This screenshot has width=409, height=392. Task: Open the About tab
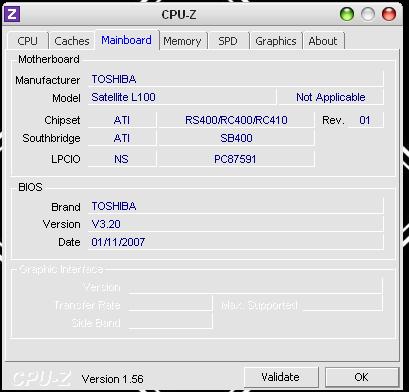coord(323,41)
